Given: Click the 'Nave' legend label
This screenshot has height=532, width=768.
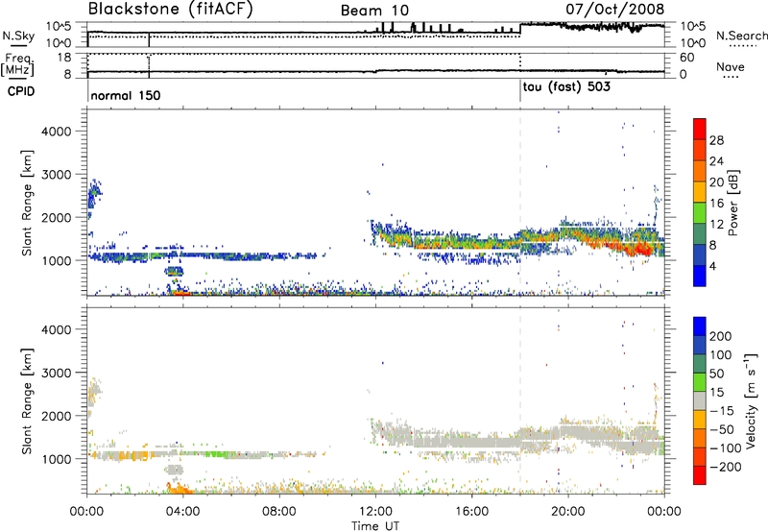Looking at the screenshot, I should pos(731,67).
